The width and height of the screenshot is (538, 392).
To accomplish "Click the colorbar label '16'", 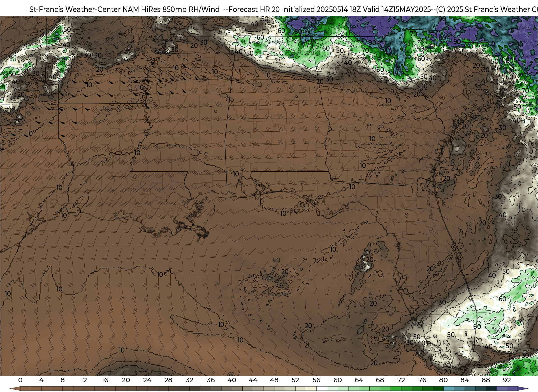I will click(x=105, y=380).
